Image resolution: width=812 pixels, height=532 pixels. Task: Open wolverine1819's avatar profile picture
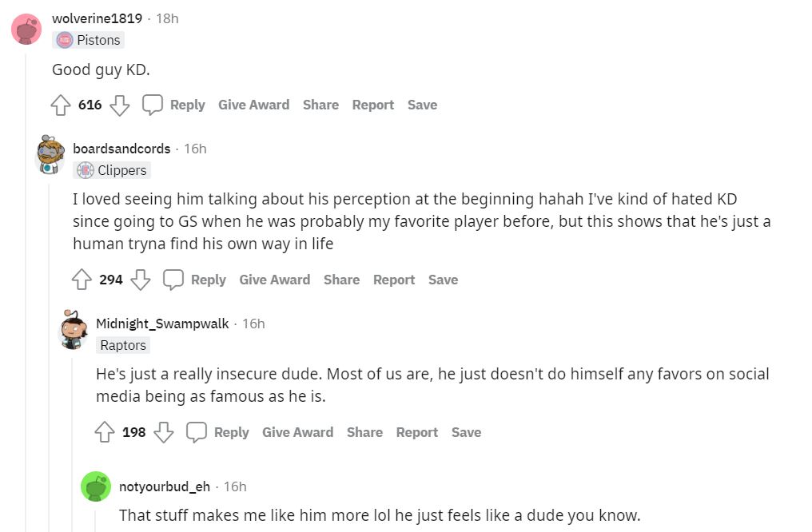pyautogui.click(x=26, y=30)
